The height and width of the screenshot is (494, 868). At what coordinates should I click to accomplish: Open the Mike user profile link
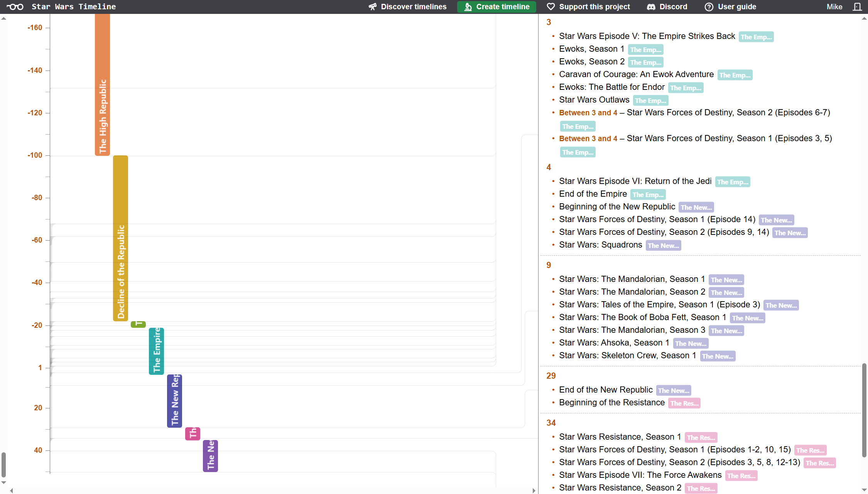(x=834, y=7)
